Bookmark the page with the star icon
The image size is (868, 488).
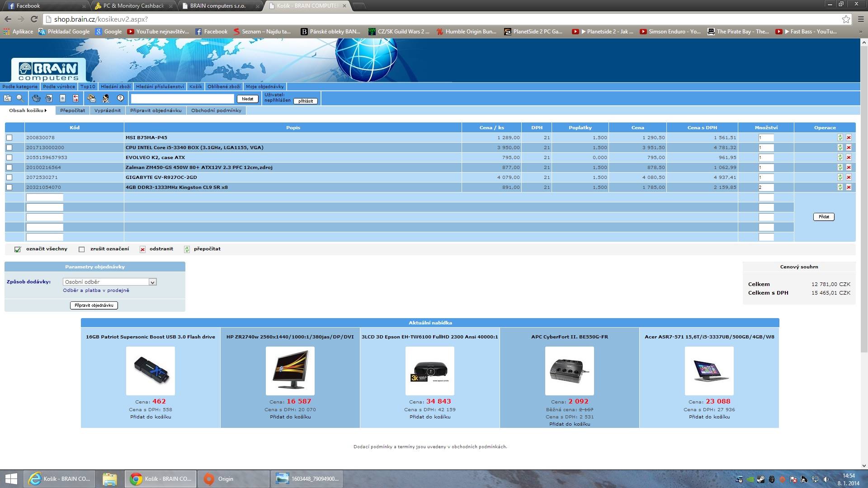pos(846,19)
